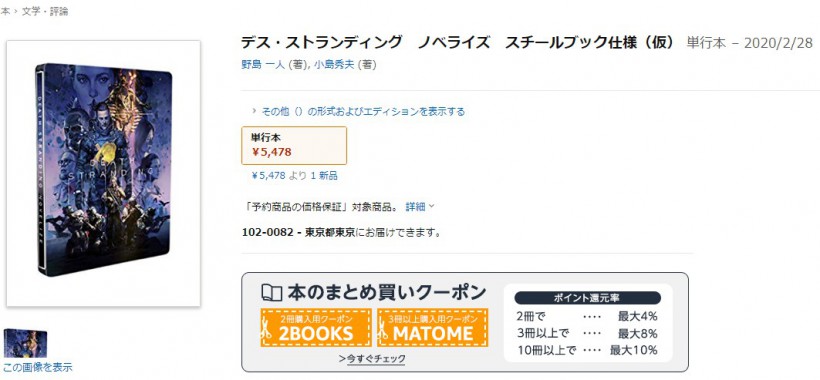Click the chevron beside その他の形式
Viewport: 820px width, 380px height.
coord(254,111)
